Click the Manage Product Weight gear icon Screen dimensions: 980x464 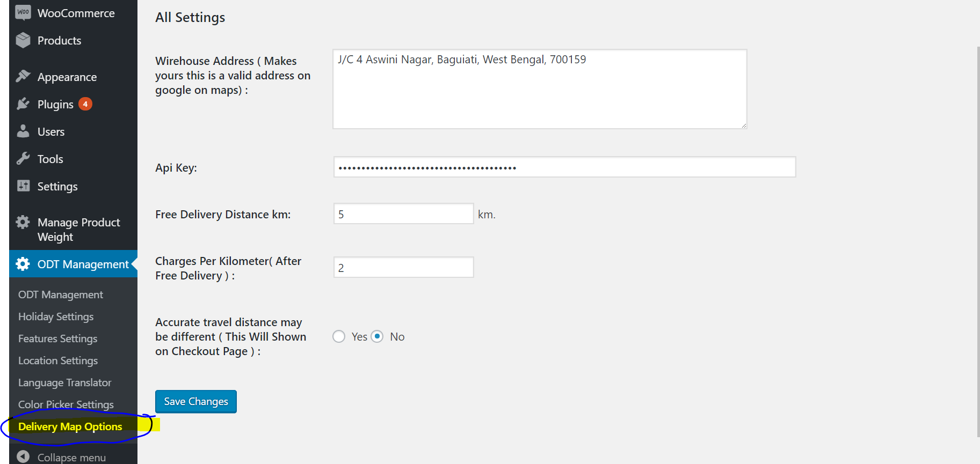23,222
